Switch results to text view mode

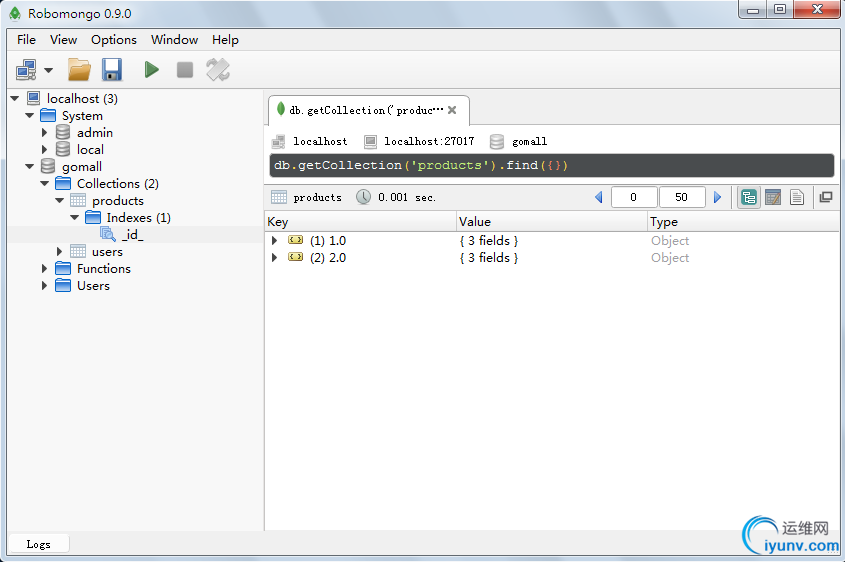point(796,197)
